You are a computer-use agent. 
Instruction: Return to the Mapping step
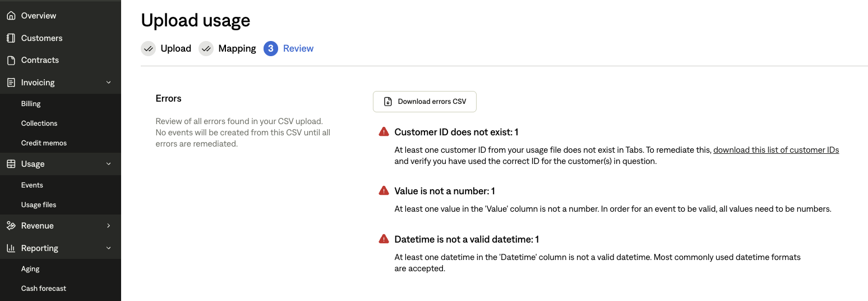[x=228, y=49]
